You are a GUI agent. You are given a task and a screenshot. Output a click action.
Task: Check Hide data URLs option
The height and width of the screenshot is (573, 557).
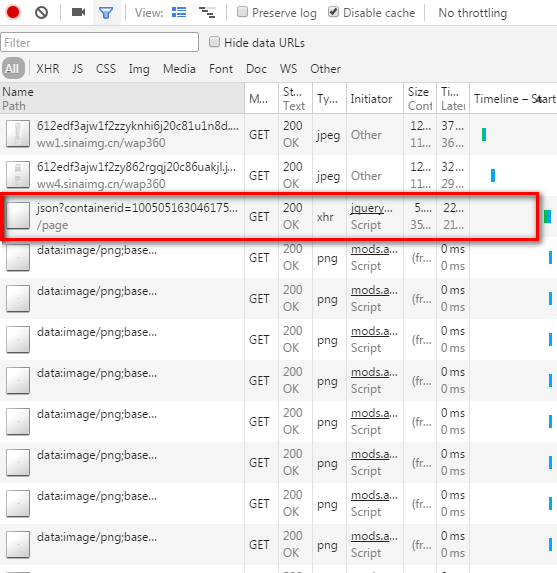[x=215, y=42]
